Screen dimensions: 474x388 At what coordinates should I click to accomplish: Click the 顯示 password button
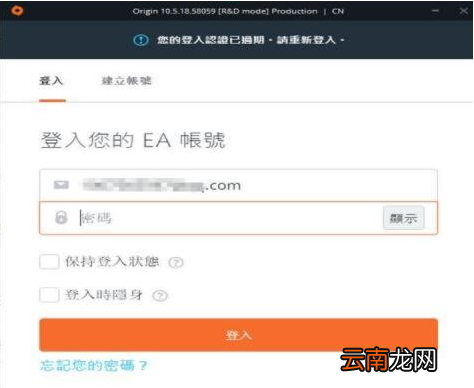pyautogui.click(x=403, y=218)
